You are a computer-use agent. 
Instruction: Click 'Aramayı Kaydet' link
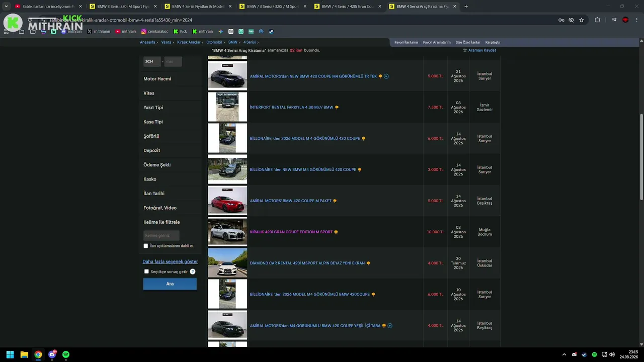point(479,50)
